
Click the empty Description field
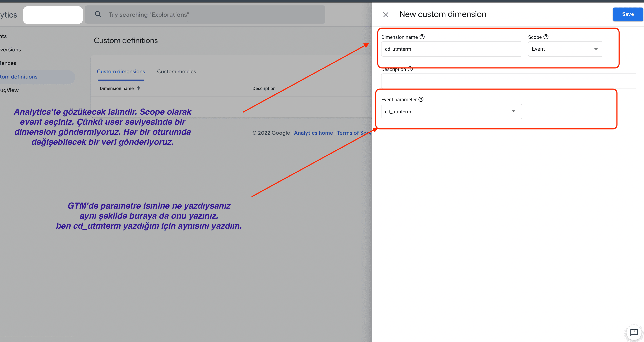[509, 81]
